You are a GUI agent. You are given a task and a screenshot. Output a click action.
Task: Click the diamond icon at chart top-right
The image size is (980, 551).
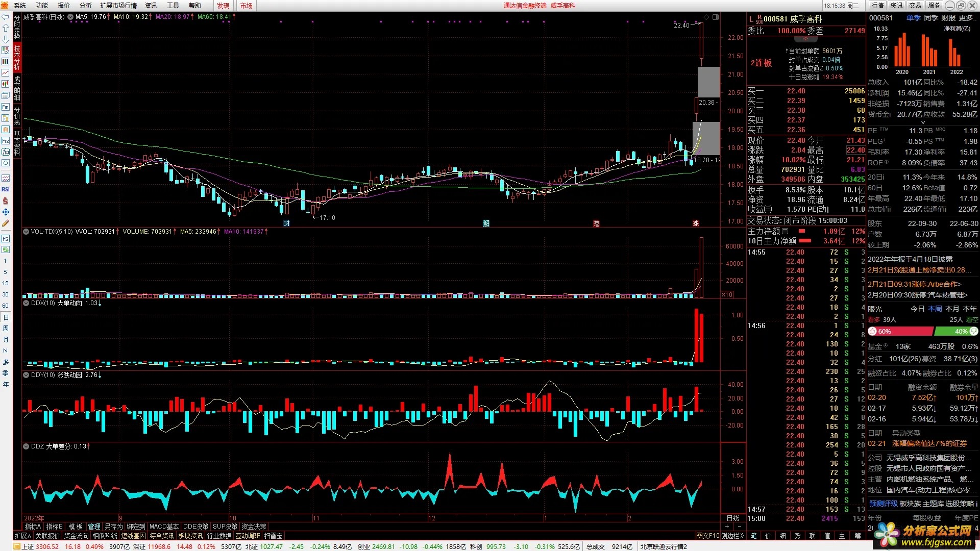(706, 17)
